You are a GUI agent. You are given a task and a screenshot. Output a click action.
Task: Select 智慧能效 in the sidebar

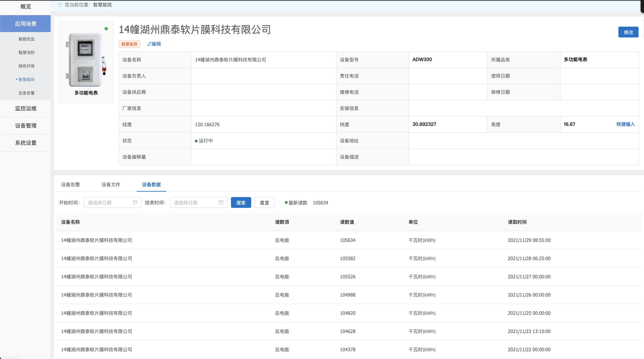coord(26,80)
